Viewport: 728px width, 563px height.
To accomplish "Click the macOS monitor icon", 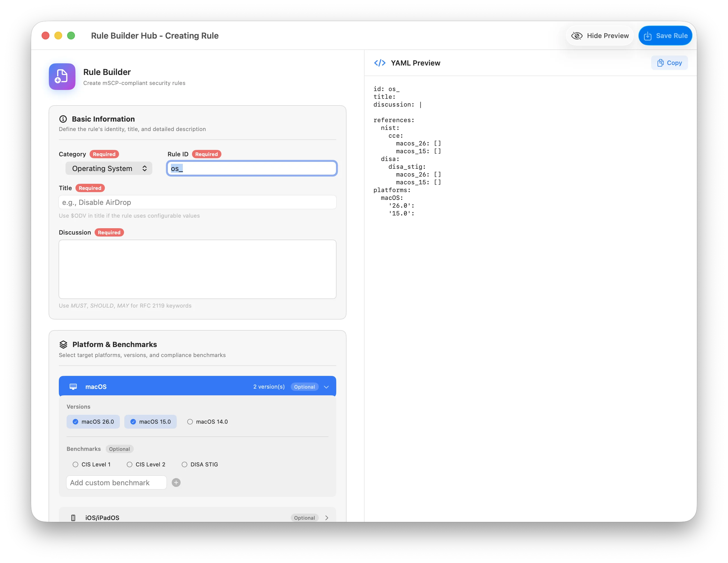I will (x=73, y=386).
